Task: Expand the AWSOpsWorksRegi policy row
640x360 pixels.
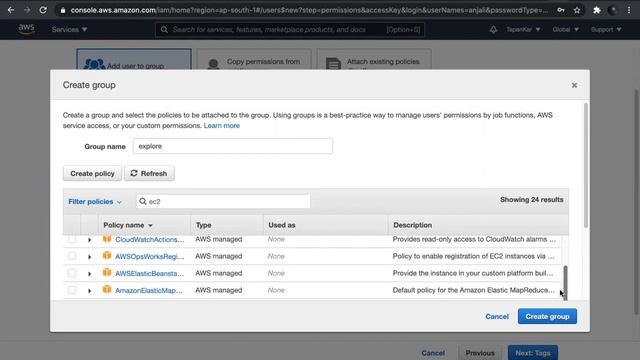Action: [89, 257]
